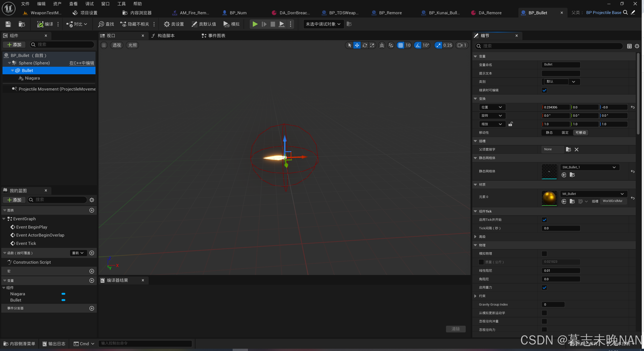Open the Cmd console type dropdown
Screen dimensions: 644x351
84,344
